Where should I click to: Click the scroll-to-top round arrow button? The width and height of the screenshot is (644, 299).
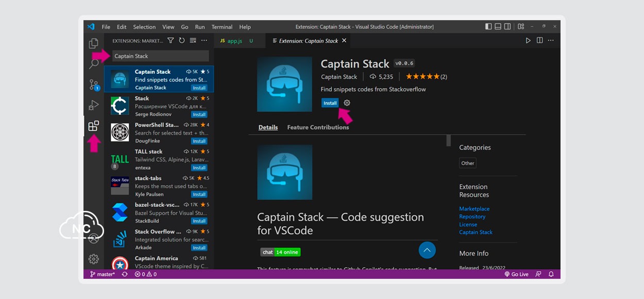tap(427, 250)
